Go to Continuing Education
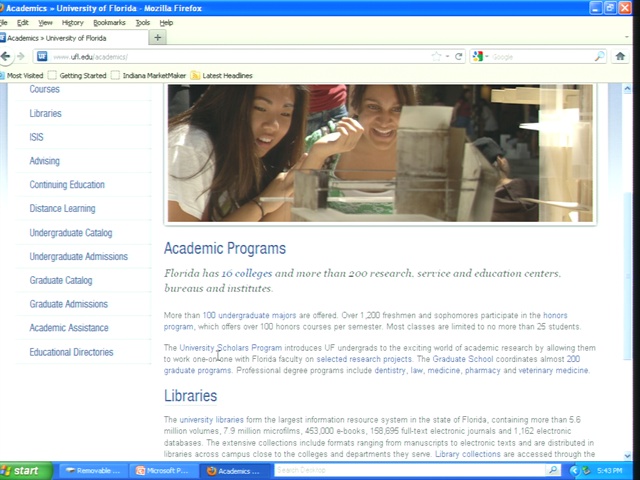 [67, 184]
